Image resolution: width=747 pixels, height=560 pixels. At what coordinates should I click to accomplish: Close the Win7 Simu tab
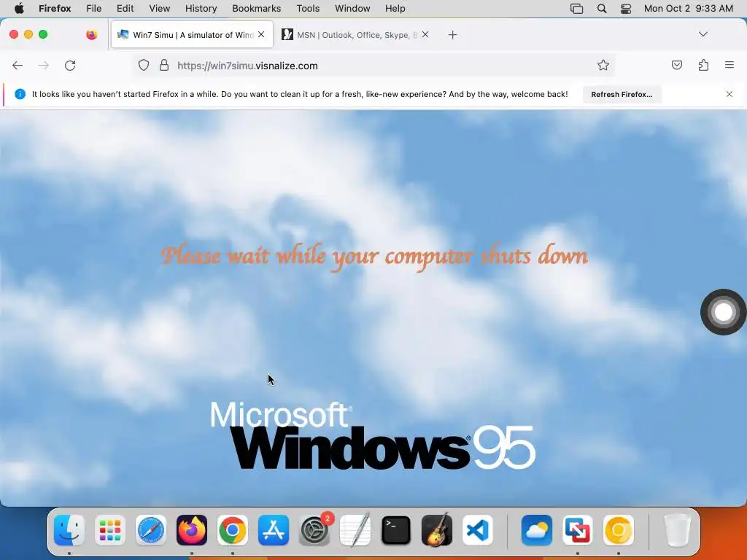click(261, 34)
